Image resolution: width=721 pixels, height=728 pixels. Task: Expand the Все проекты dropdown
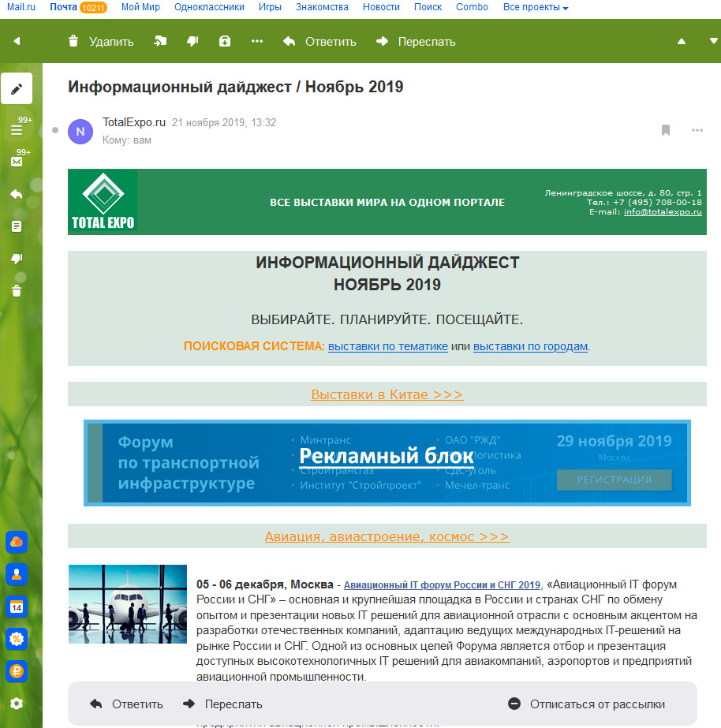click(536, 7)
